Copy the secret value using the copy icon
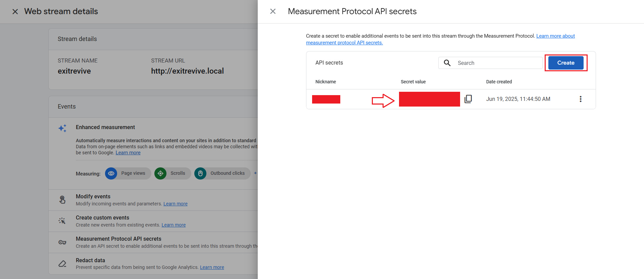The image size is (644, 279). tap(468, 99)
